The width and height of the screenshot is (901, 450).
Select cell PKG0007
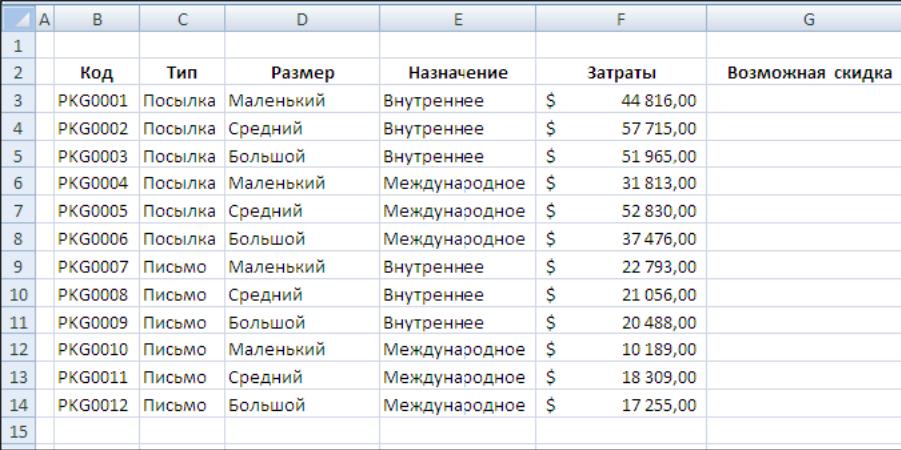[97, 267]
